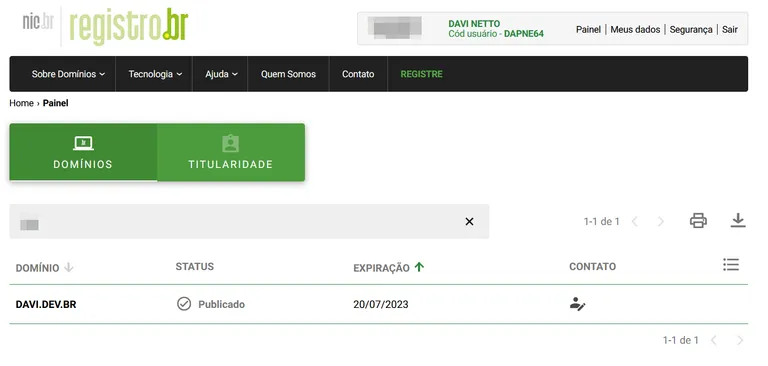768x366 pixels.
Task: Switch to Titularidade tab
Action: 231,152
